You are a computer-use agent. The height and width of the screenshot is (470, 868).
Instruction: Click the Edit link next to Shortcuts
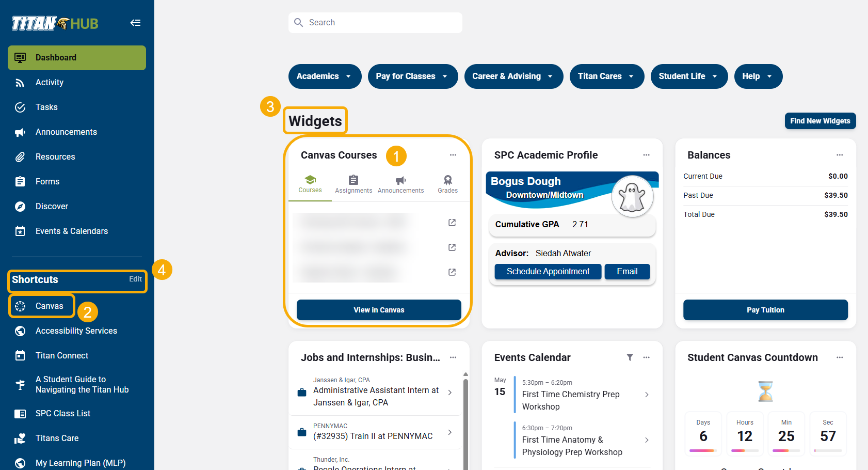pyautogui.click(x=135, y=279)
